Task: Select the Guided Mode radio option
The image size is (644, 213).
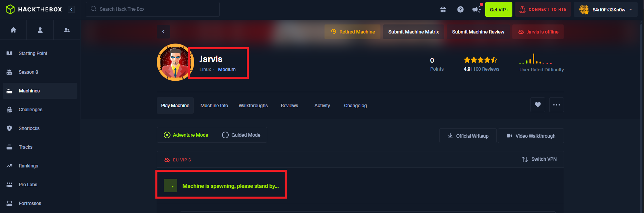Action: pos(241,135)
